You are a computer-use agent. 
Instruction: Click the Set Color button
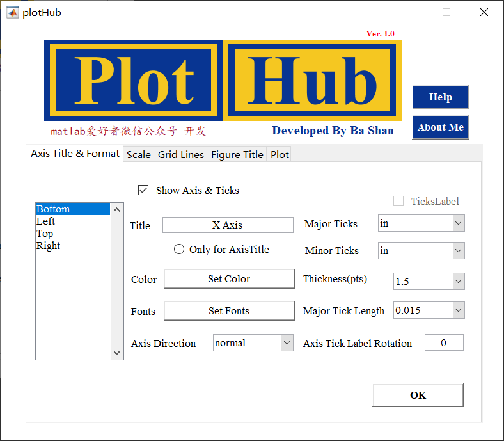click(x=229, y=279)
